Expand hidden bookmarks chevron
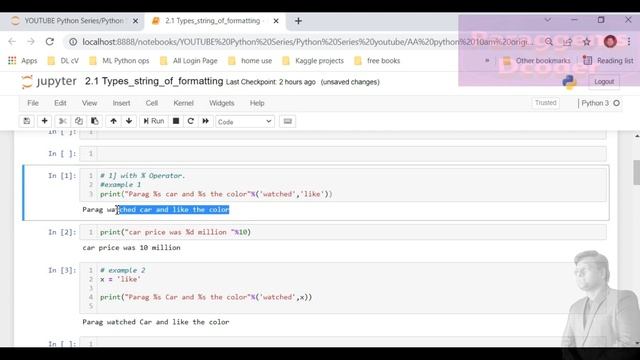Screen dimensions: 640x360 coord(487,61)
